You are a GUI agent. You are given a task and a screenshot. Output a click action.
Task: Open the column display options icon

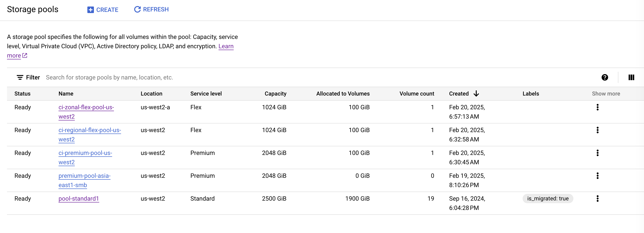pyautogui.click(x=631, y=78)
